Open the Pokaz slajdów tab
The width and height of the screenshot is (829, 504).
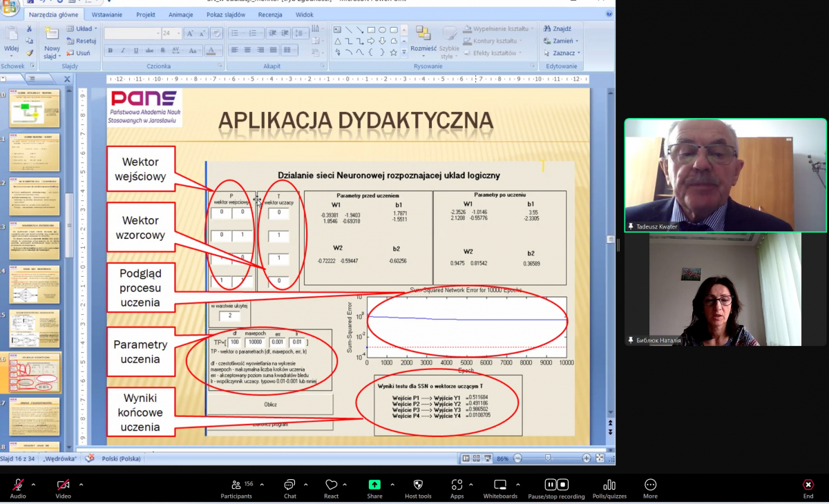coord(227,14)
